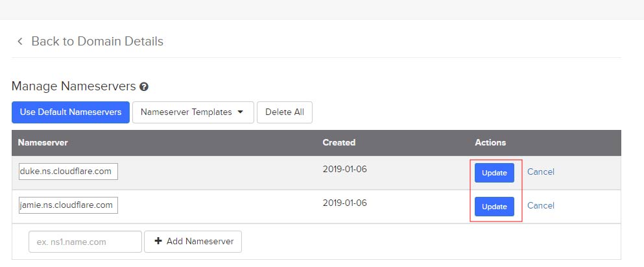The width and height of the screenshot is (644, 267).
Task: Click Use Default Nameservers button
Action: coord(71,112)
